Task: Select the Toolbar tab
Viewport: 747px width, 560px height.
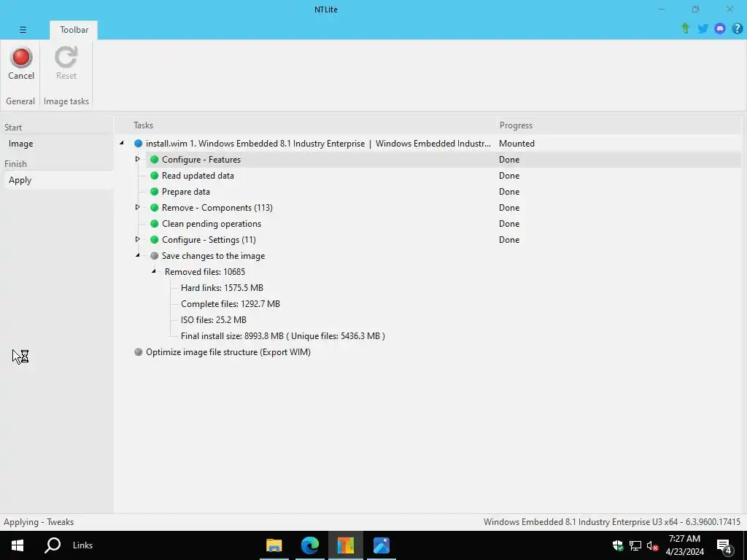Action: click(74, 30)
